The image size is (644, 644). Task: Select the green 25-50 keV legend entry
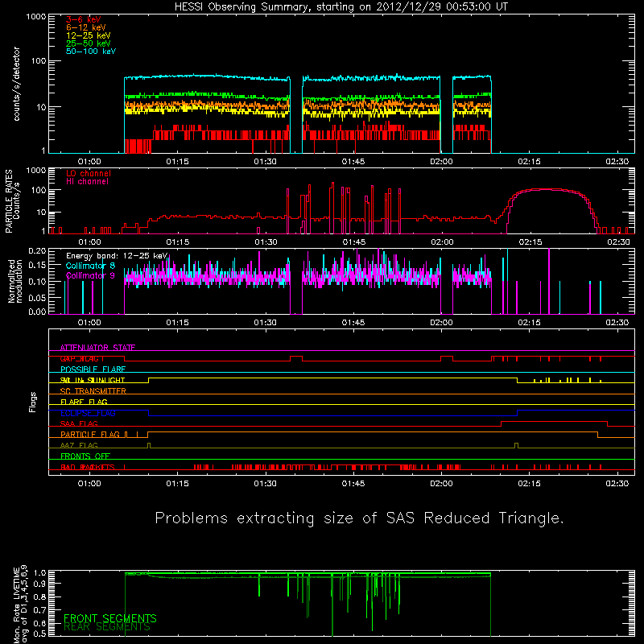89,43
